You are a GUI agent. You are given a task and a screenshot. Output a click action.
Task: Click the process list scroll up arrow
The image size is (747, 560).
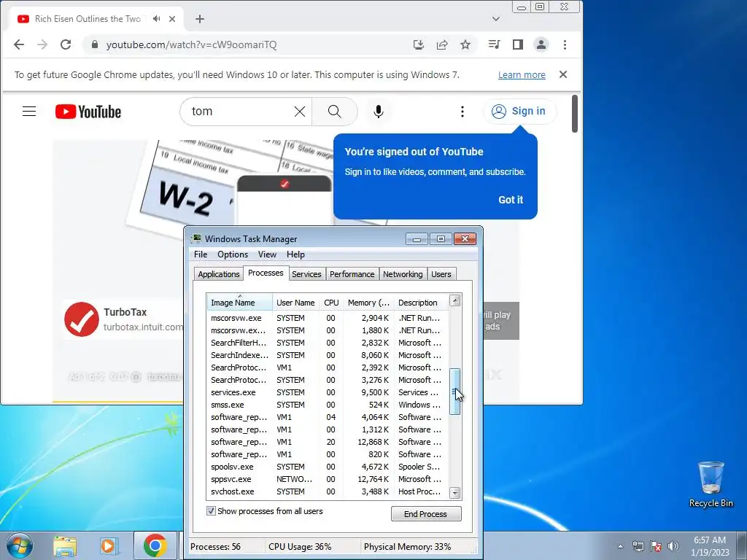coord(455,300)
